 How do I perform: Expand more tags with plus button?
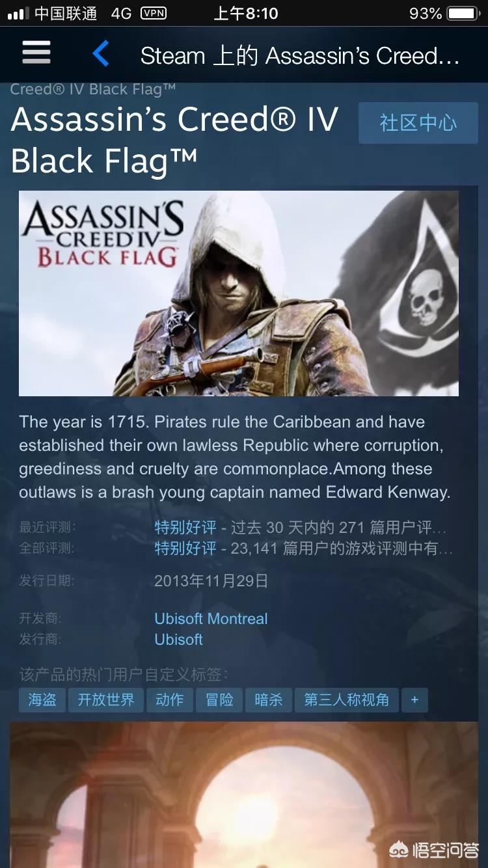[x=415, y=700]
